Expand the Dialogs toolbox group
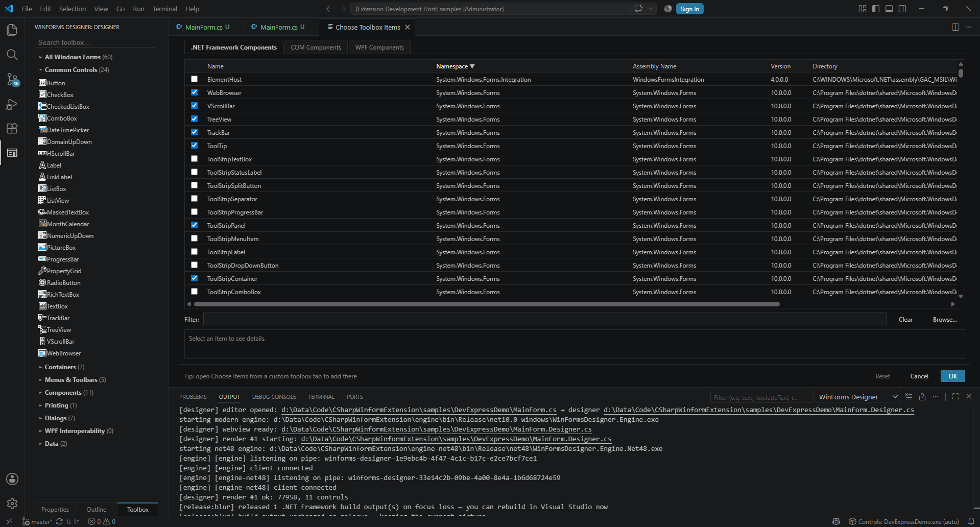The image size is (980, 527). pos(57,418)
